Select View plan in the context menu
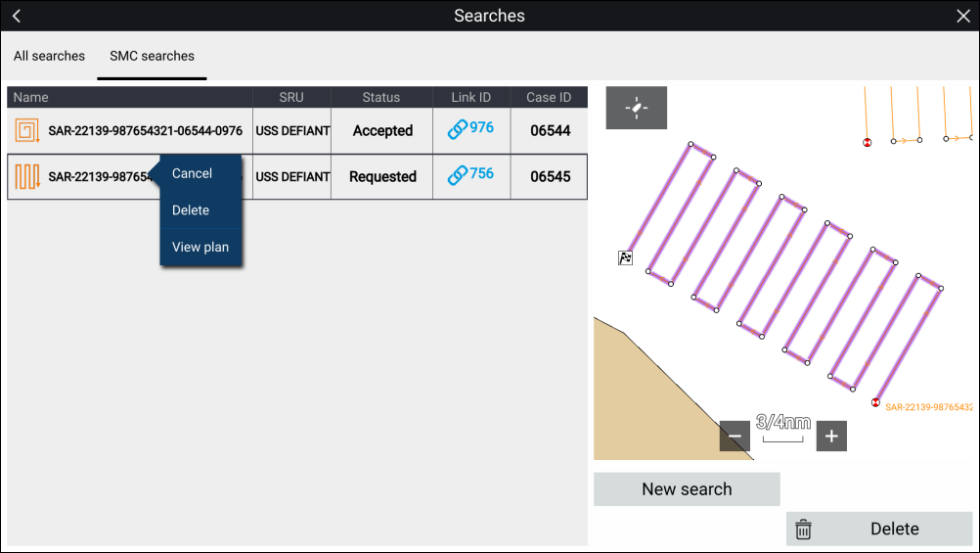This screenshot has width=980, height=553. click(x=200, y=248)
